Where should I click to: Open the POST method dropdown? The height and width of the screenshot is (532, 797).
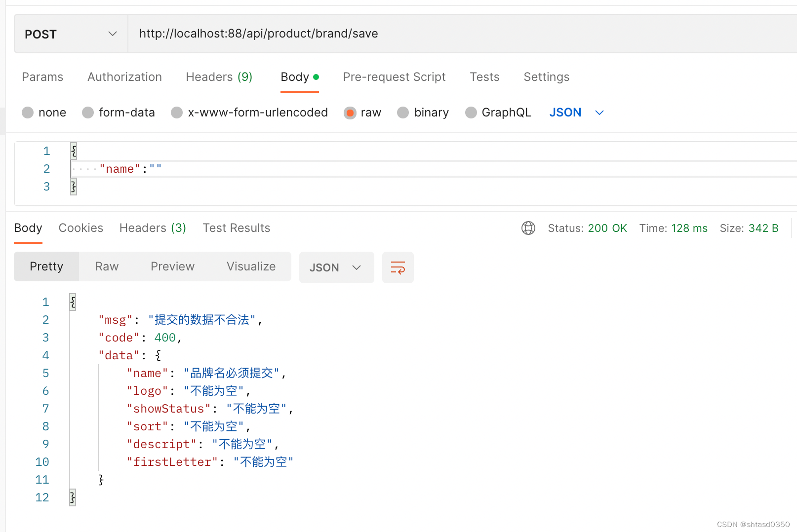(71, 34)
